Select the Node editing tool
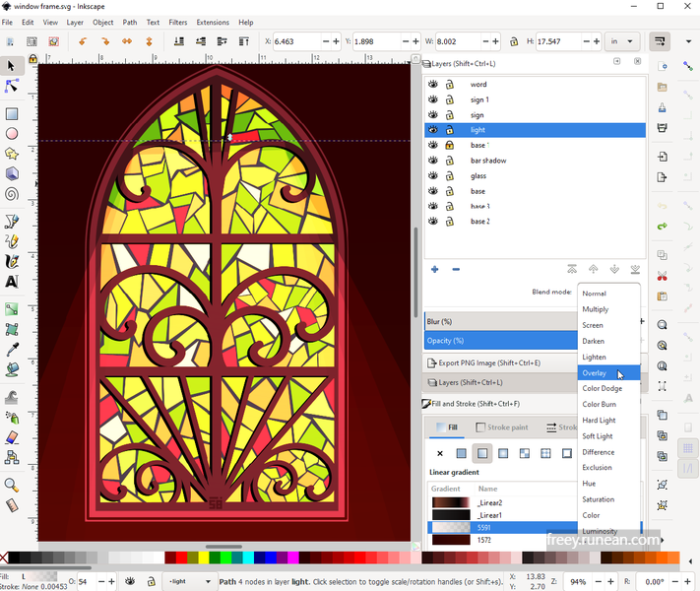Image resolution: width=700 pixels, height=591 pixels. [x=12, y=86]
